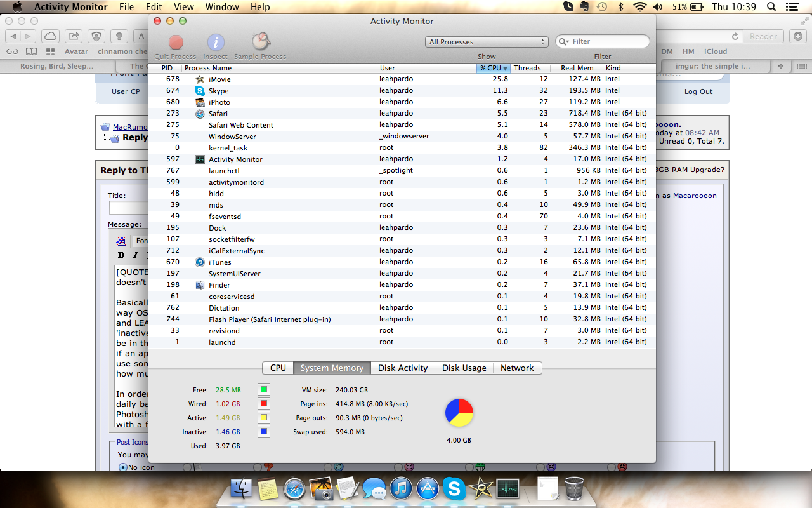Open iTunes from the Dock
This screenshot has width=812, height=508.
pos(402,488)
